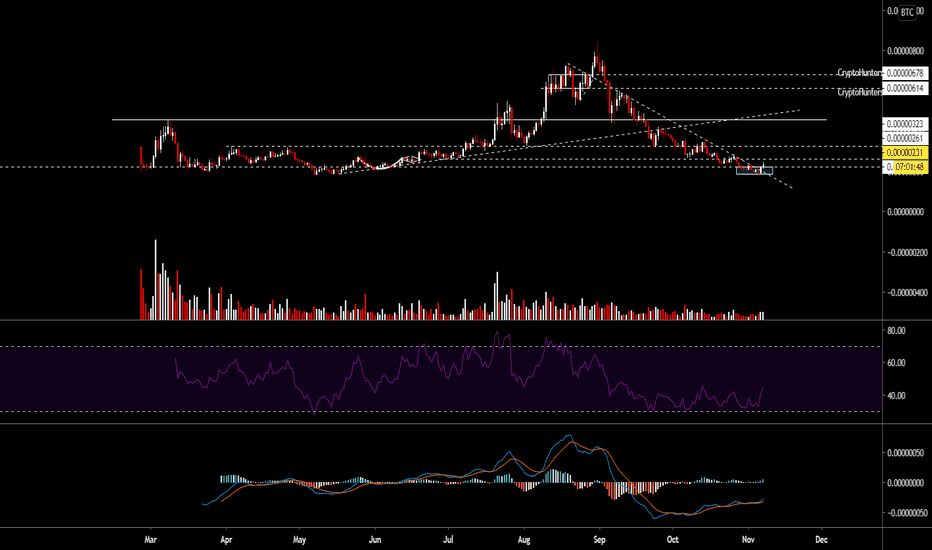Click the Jul label on the time axis
This screenshot has height=550, width=932.
(449, 540)
